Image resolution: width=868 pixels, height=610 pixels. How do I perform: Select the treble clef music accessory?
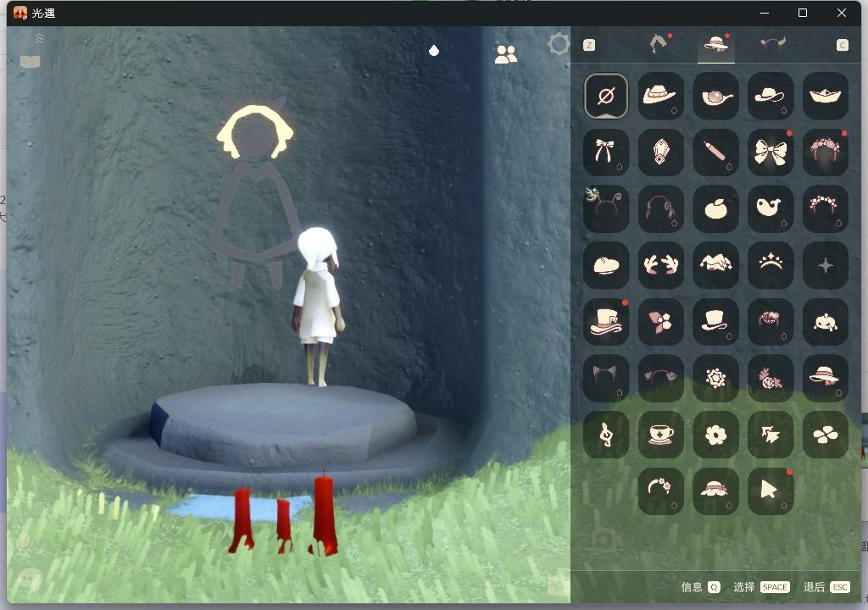[x=606, y=434]
